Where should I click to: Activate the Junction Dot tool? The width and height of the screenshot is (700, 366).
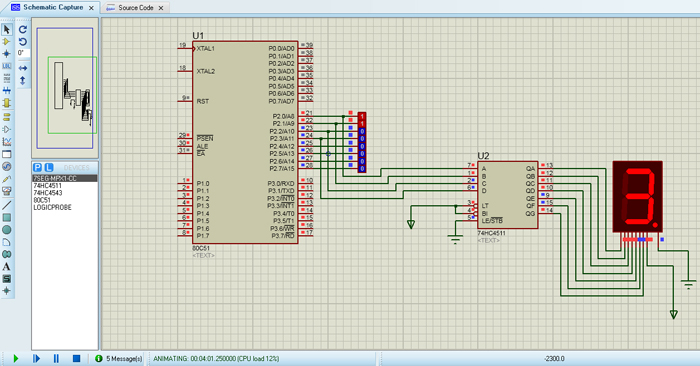click(6, 54)
